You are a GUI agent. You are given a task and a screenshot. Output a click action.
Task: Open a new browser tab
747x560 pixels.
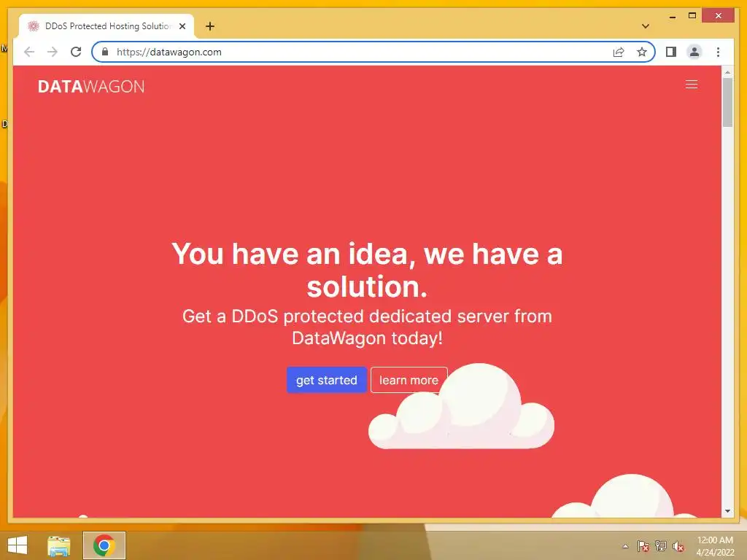[x=210, y=26]
